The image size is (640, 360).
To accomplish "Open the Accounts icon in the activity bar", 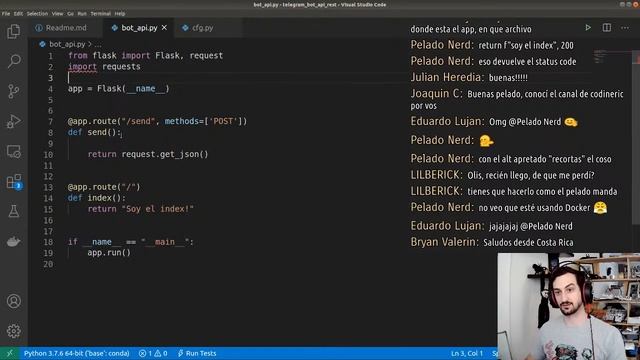I will [x=13, y=301].
